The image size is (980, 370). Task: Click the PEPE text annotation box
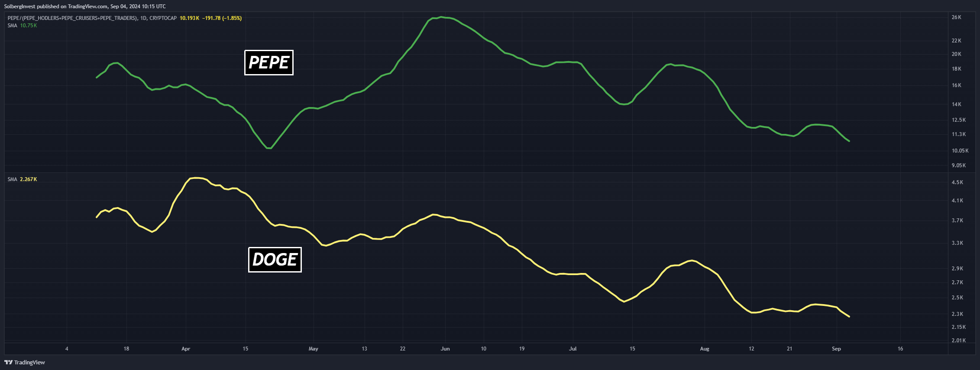tap(269, 63)
